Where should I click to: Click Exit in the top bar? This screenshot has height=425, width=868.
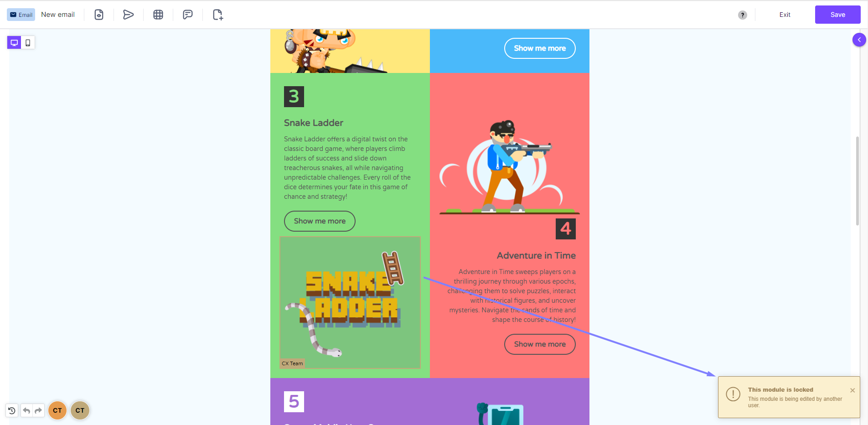click(785, 15)
